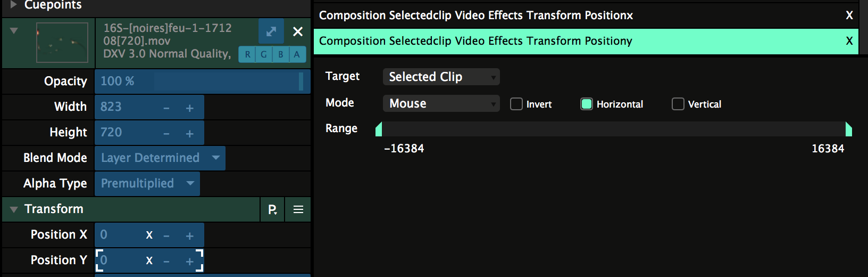Open the Target Selected Clip dropdown
This screenshot has width=868, height=277.
[x=441, y=77]
